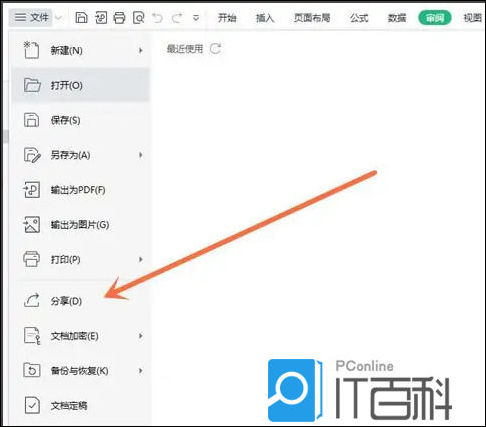The width and height of the screenshot is (486, 427).
Task: Click the undo arrow icon
Action: [x=157, y=18]
